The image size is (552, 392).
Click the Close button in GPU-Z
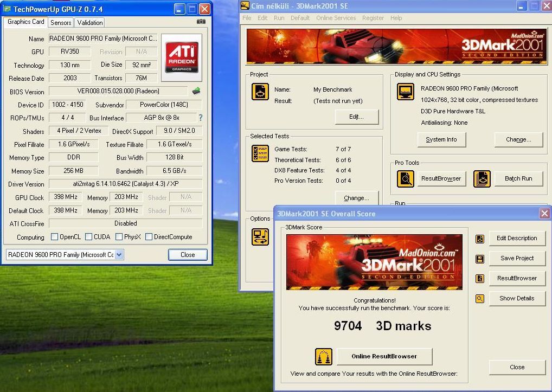[x=188, y=254]
